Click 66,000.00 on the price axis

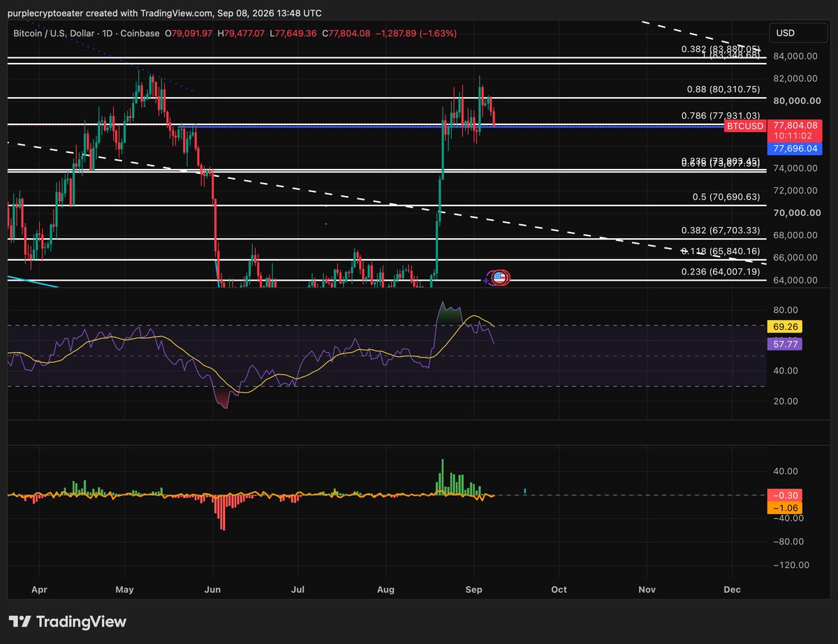[795, 257]
